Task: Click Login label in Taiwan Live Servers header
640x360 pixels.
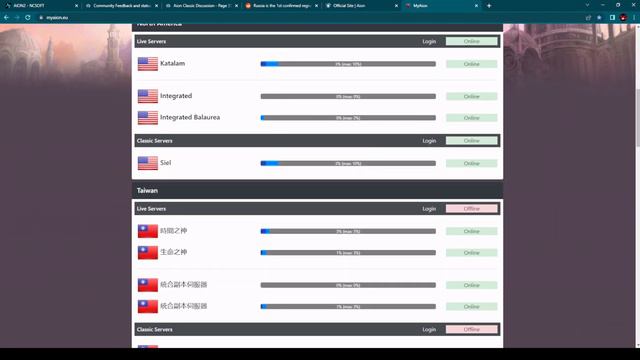Action: click(429, 209)
